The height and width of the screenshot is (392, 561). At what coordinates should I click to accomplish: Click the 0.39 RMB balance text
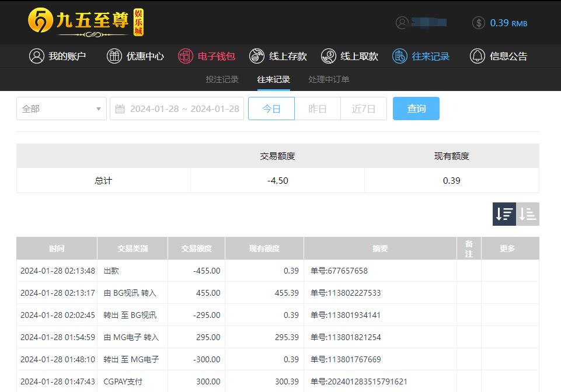pyautogui.click(x=508, y=23)
